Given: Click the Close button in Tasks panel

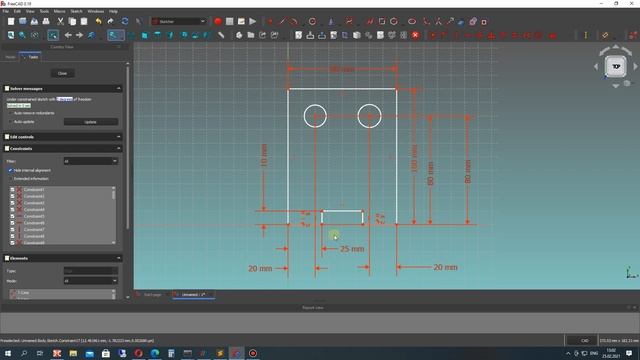Looking at the screenshot, I should click(x=62, y=73).
